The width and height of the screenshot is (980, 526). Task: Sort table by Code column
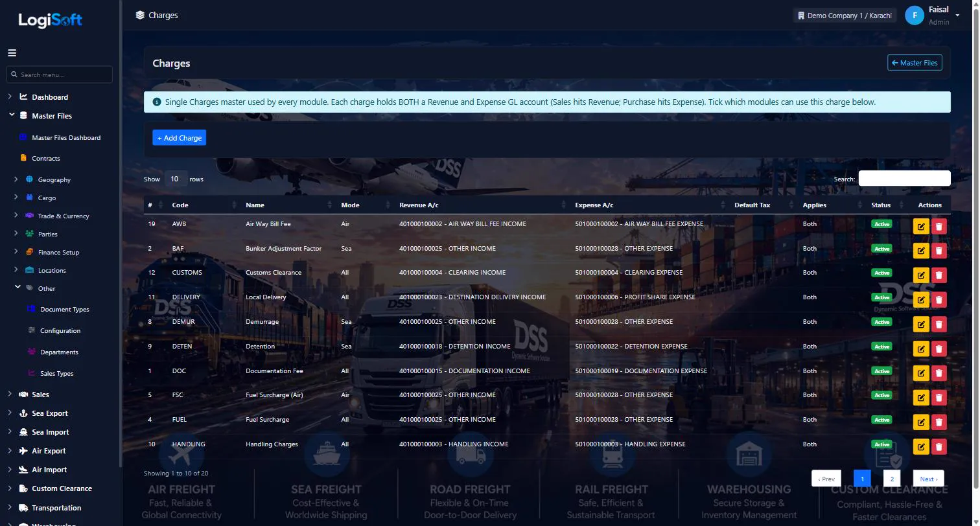tap(203, 205)
